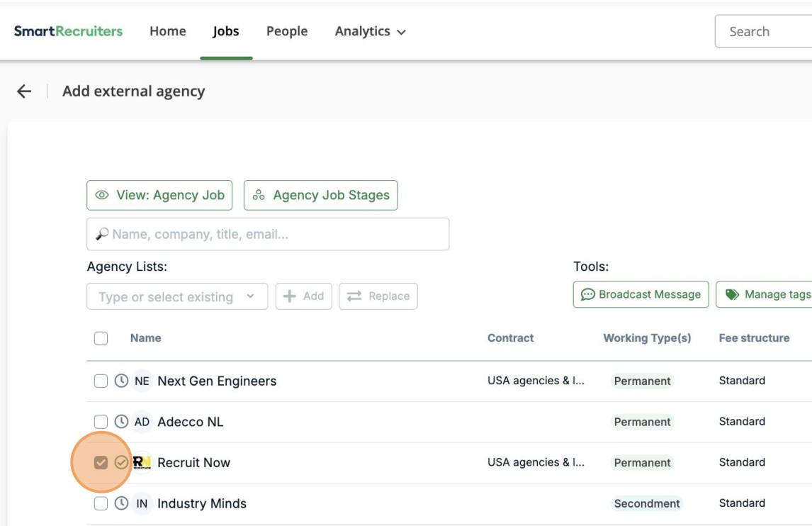Click the Working Type(s) column header
Screen dimensions: 812x526
pyautogui.click(x=647, y=338)
